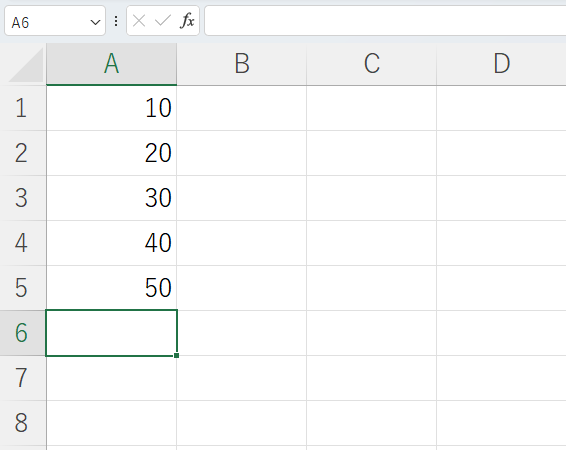Click the Enter checkmark icon in formula bar
The width and height of the screenshot is (566, 450).
[162, 21]
